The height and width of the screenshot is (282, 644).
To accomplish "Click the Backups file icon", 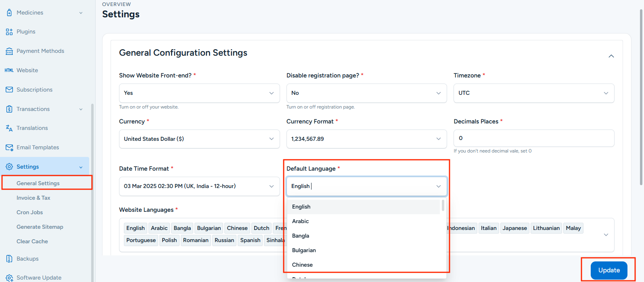I will [x=9, y=259].
